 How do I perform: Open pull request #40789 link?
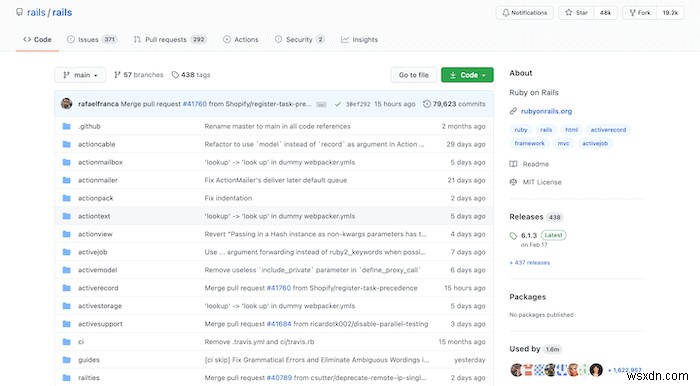[279, 378]
